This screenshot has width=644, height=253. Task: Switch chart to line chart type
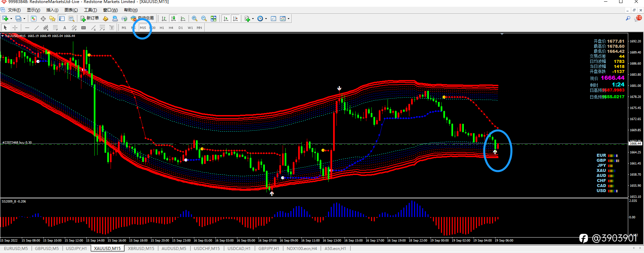[183, 19]
